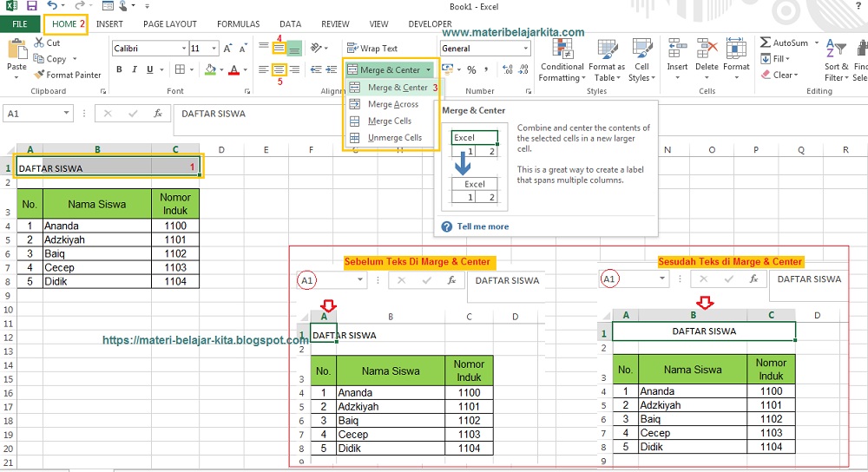This screenshot has height=472, width=868.
Task: Click the Cut scissors command
Action: tap(47, 43)
